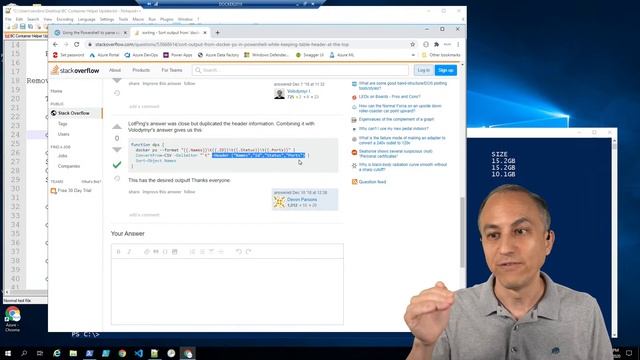Open Home in the left sidebar
Viewport: 640px width, 360px height.
[56, 91]
